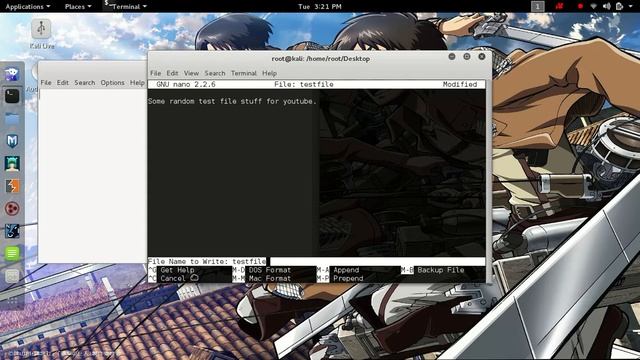The width and height of the screenshot is (640, 360).
Task: Click the 'Modified' status in nano header
Action: (460, 84)
